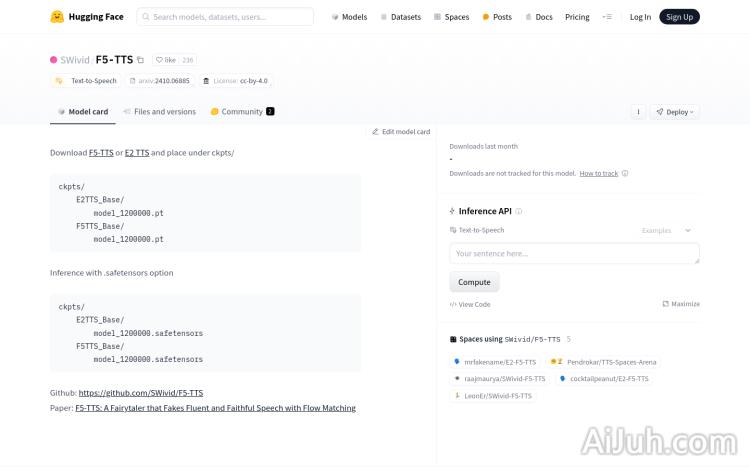Click the Hugging Face logo icon
Screen dimensions: 750x468
(x=57, y=17)
